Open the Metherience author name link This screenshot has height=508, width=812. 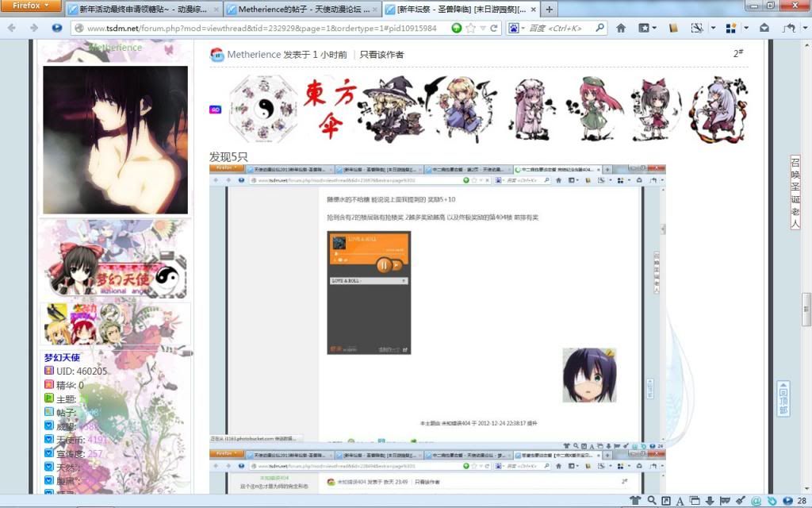click(254, 55)
